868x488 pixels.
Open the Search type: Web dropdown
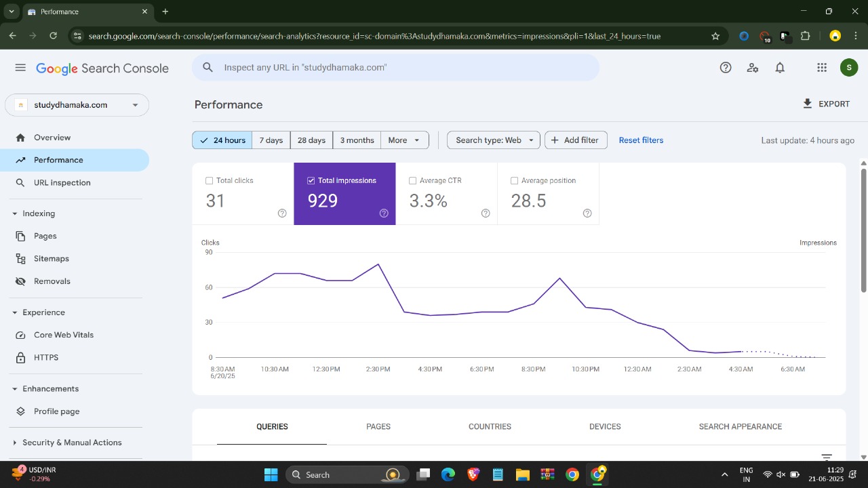pos(494,140)
